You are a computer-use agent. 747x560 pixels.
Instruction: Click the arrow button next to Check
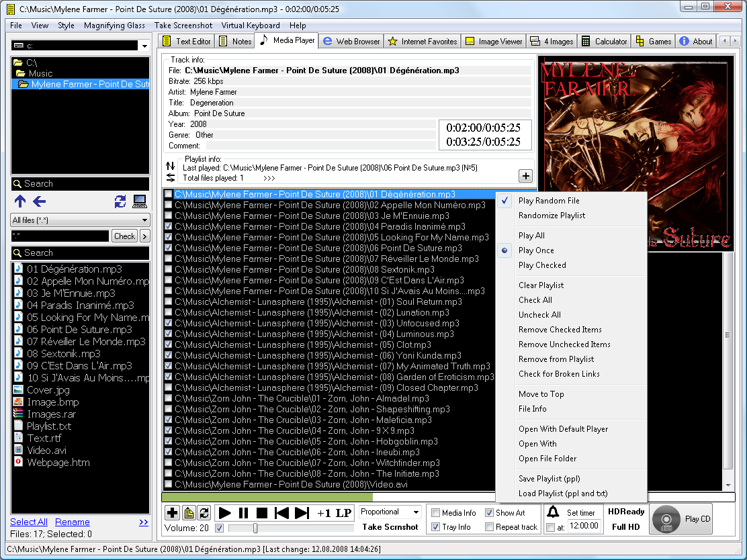point(145,236)
